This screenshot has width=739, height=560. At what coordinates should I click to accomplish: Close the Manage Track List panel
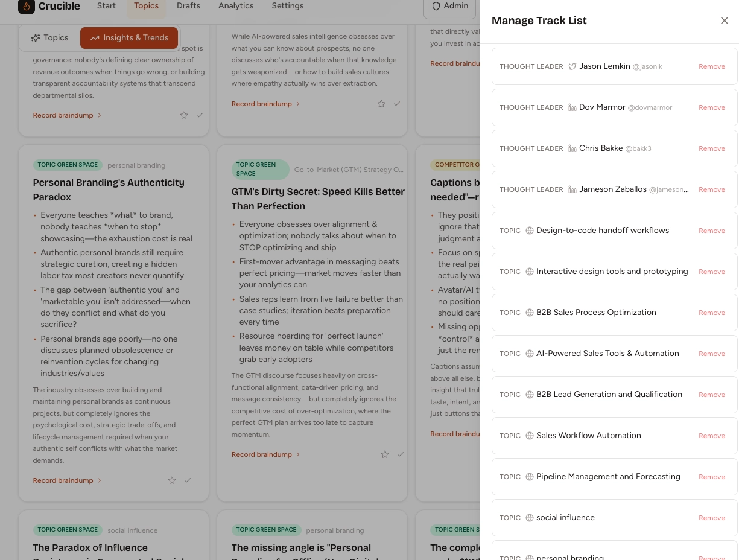[x=725, y=21]
